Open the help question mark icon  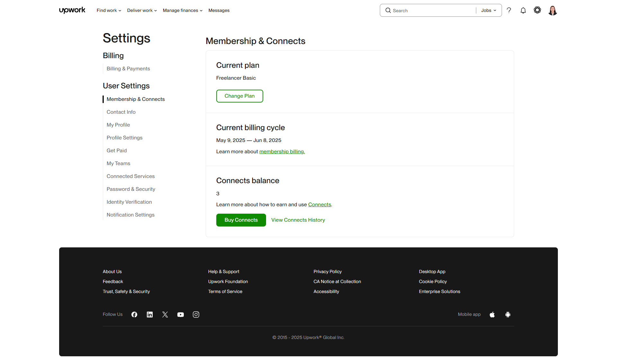tap(509, 10)
